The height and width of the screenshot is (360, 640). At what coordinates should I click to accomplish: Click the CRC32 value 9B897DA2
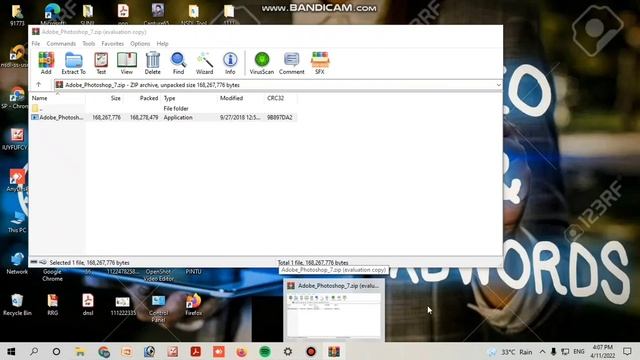coord(280,117)
